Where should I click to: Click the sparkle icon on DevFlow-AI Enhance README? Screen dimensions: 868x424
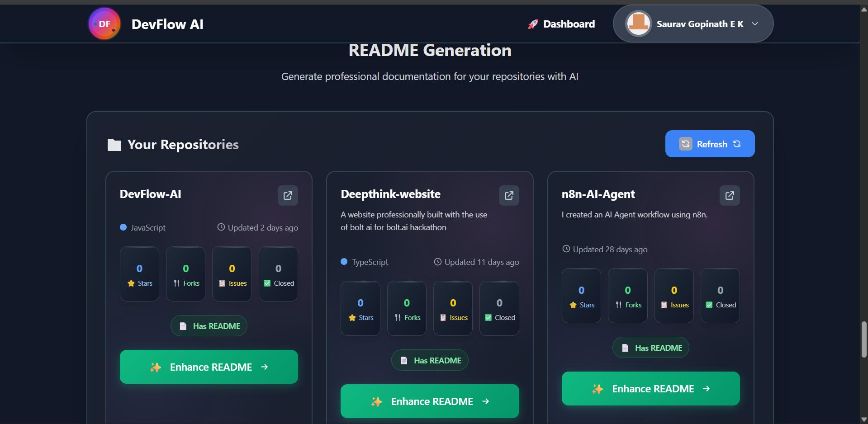156,367
